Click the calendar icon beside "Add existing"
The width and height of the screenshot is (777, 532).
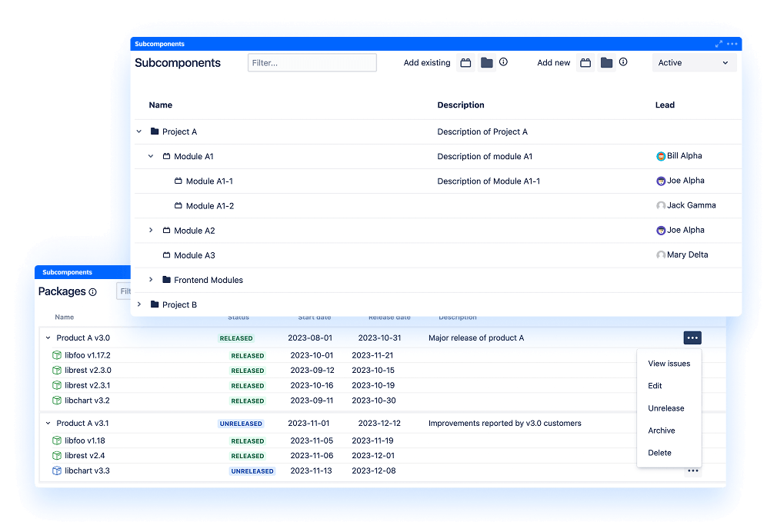[x=466, y=63]
